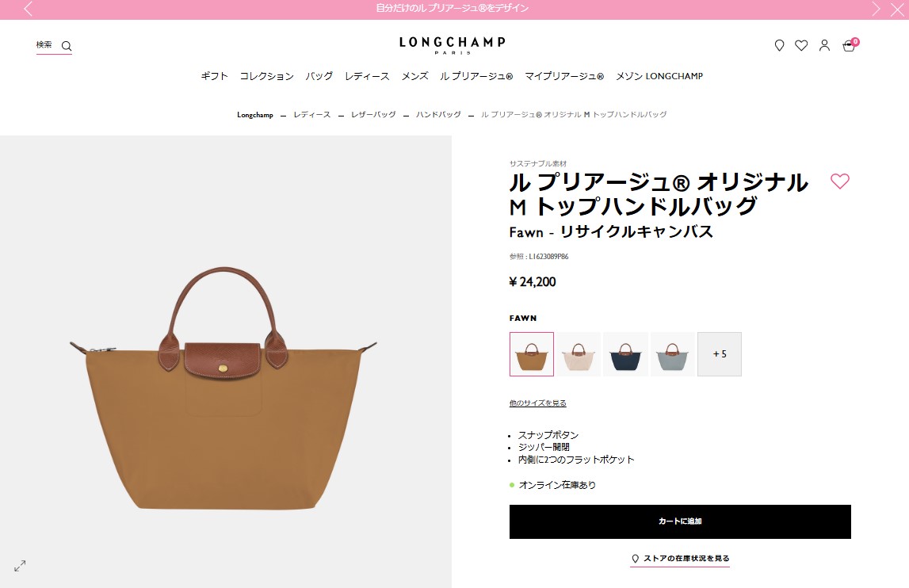Select the gray bag color swatch

[673, 353]
